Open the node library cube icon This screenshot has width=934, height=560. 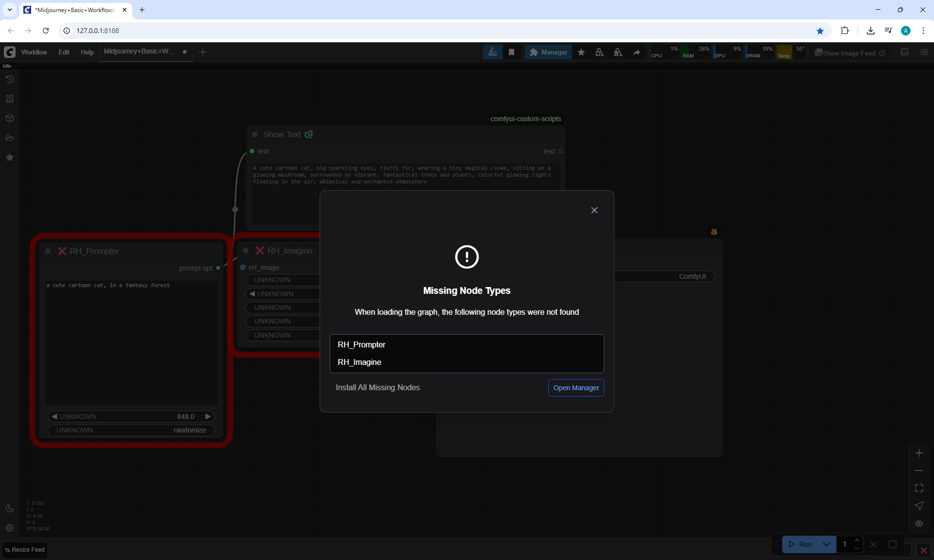pyautogui.click(x=10, y=118)
